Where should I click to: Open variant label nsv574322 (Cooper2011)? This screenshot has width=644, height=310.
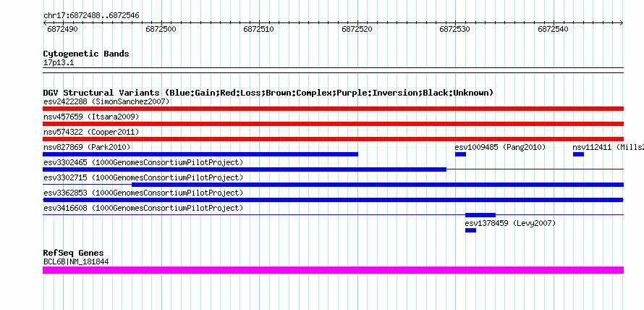tap(91, 132)
